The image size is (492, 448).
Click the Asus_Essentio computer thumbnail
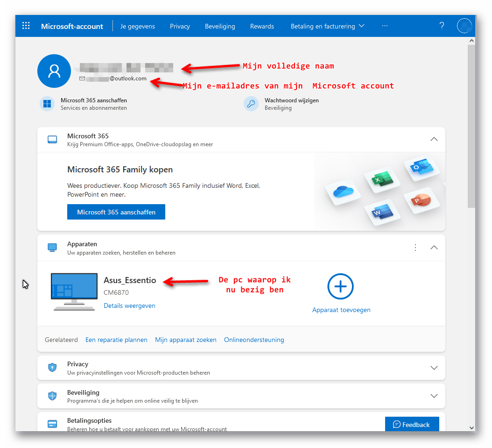[75, 292]
